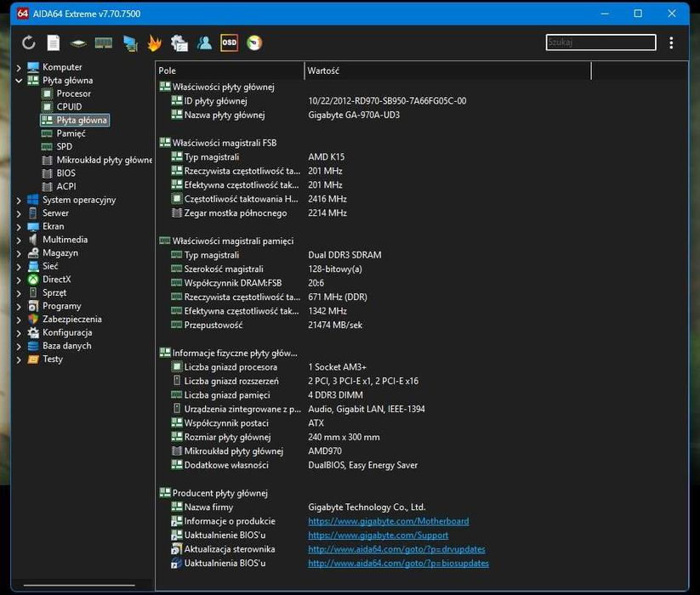Expand the Ekran tree node
The width and height of the screenshot is (700, 595).
pos(19,227)
